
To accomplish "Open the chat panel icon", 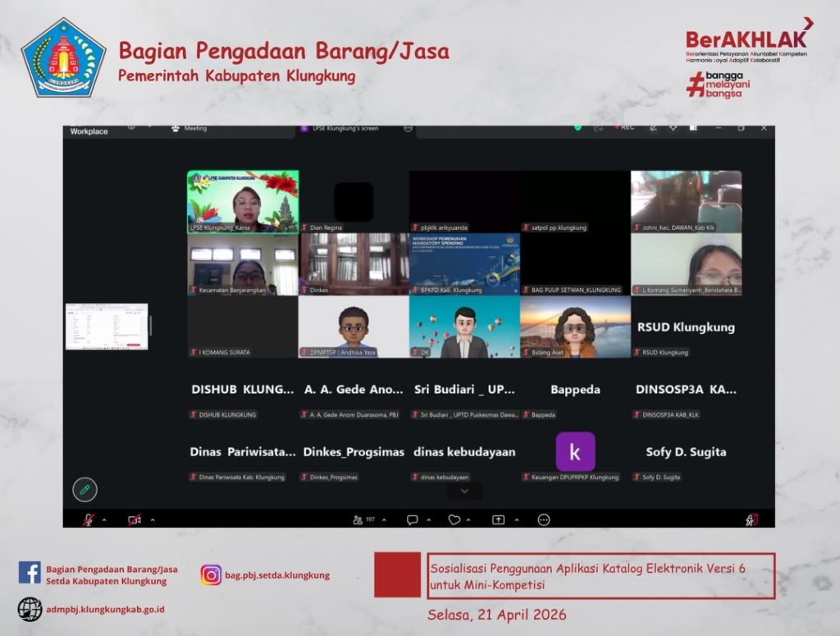I will [412, 519].
